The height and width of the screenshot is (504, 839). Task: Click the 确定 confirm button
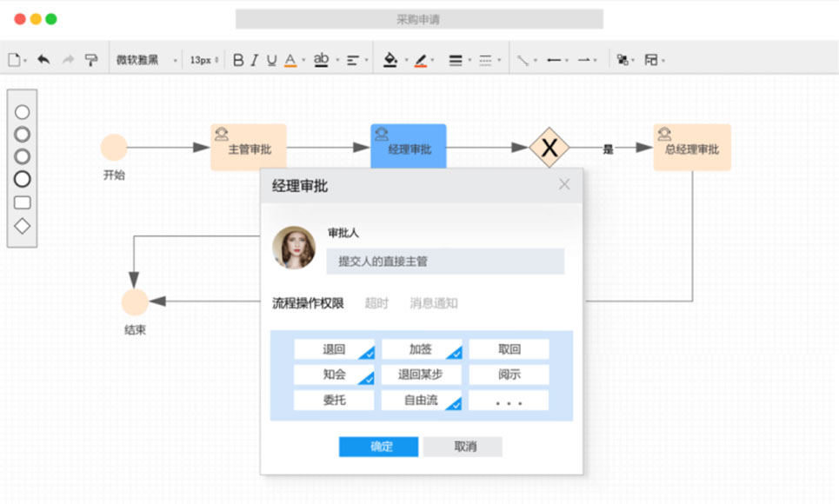tap(378, 446)
